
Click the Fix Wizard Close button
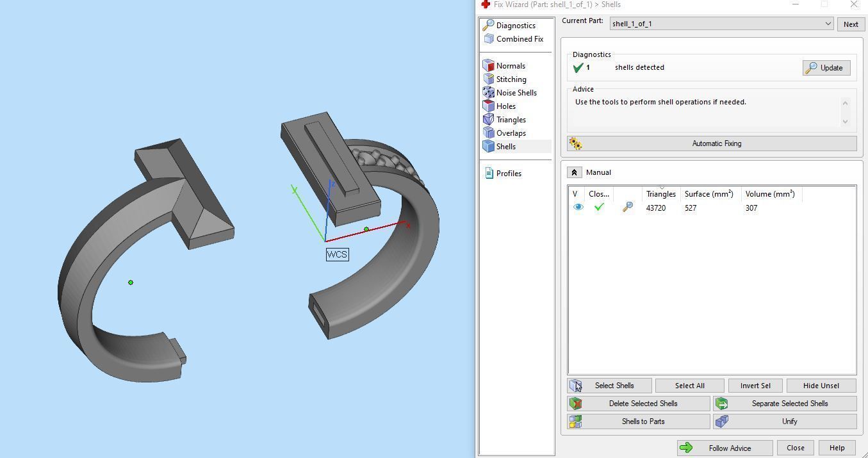(796, 448)
